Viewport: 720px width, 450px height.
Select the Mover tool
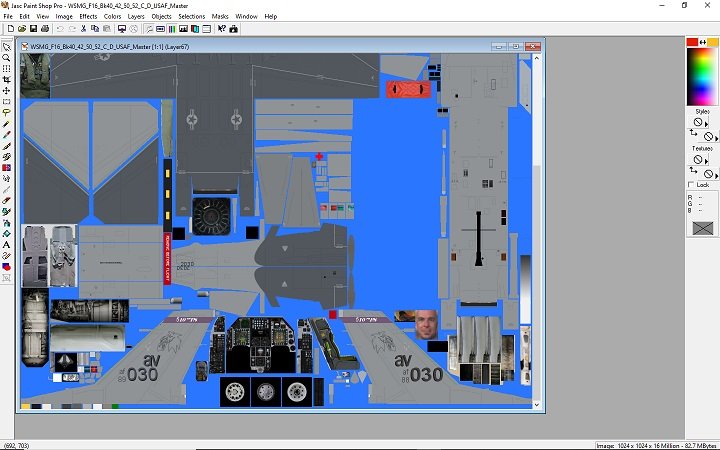coord(7,91)
